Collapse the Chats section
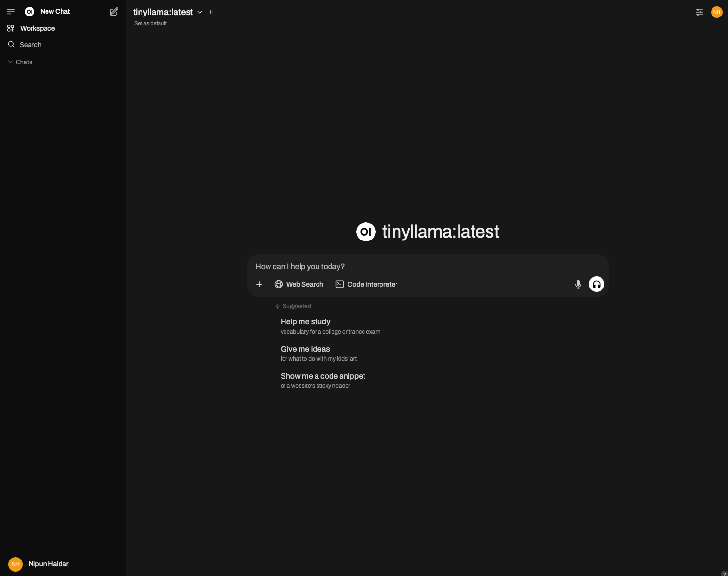 pos(20,62)
